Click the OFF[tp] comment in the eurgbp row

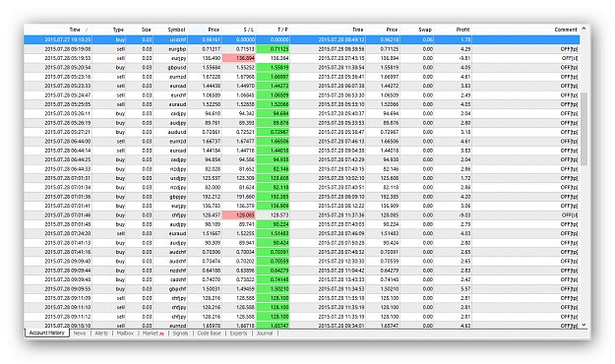pyautogui.click(x=570, y=49)
